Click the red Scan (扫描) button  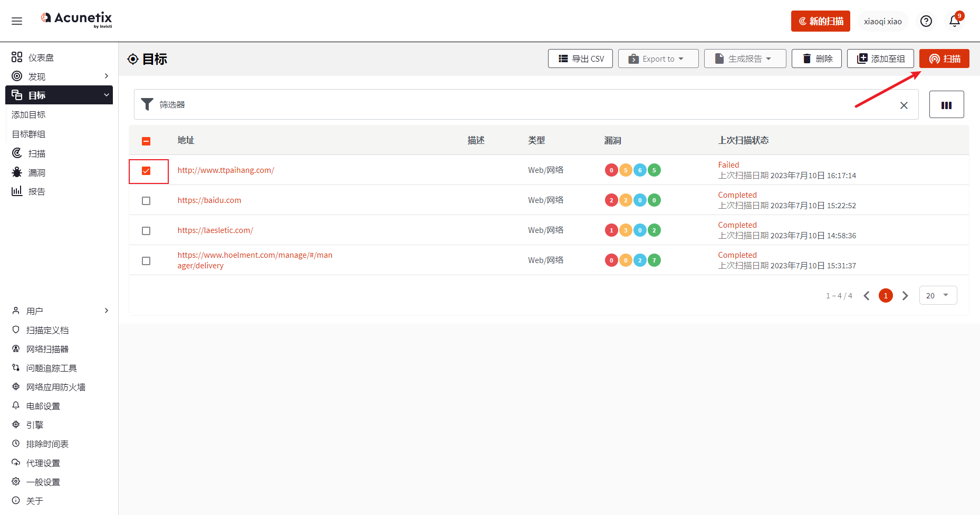coord(944,59)
